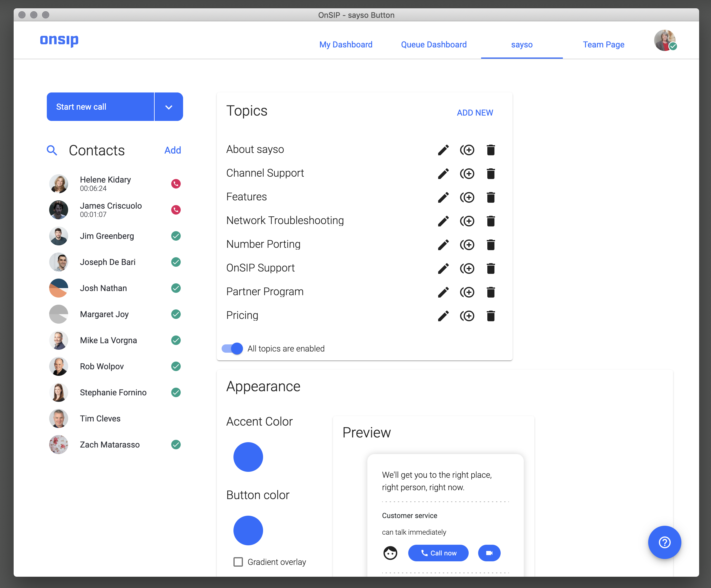Select contact Josh Nathan
Image resolution: width=711 pixels, height=588 pixels.
(x=115, y=288)
